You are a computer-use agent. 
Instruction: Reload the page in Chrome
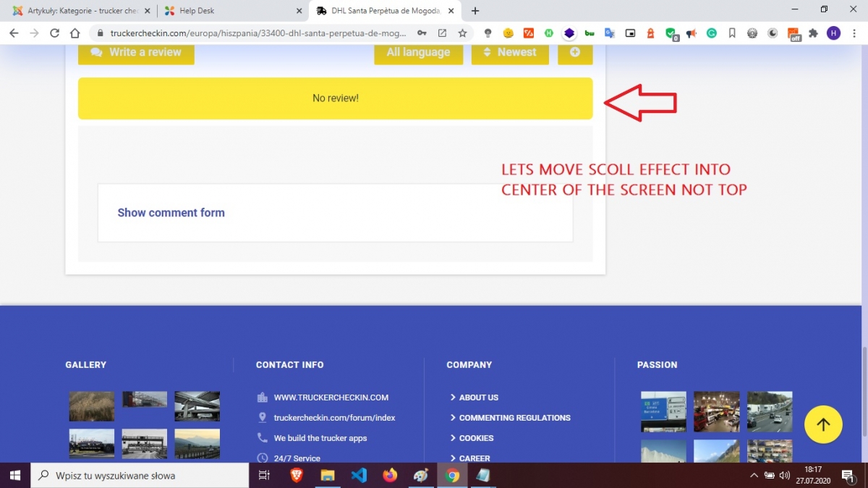point(54,33)
